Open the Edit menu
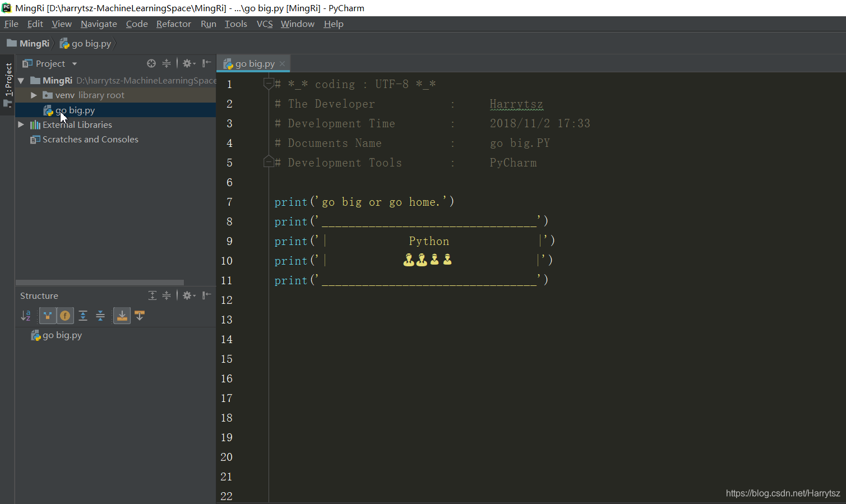This screenshot has height=504, width=846. pos(35,24)
